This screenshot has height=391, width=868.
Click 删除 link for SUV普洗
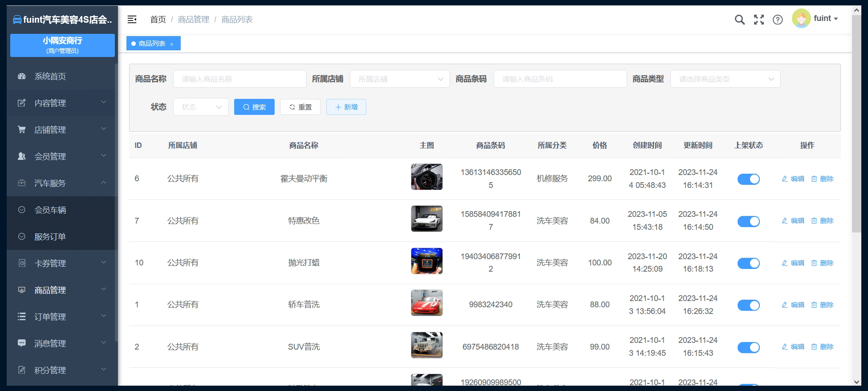pyautogui.click(x=822, y=346)
